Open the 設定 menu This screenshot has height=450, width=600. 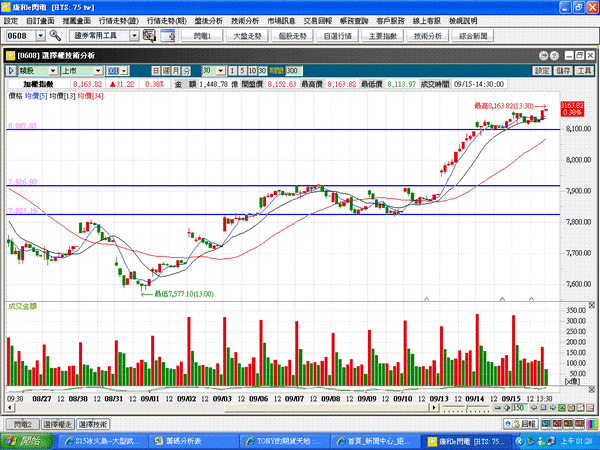click(11, 21)
